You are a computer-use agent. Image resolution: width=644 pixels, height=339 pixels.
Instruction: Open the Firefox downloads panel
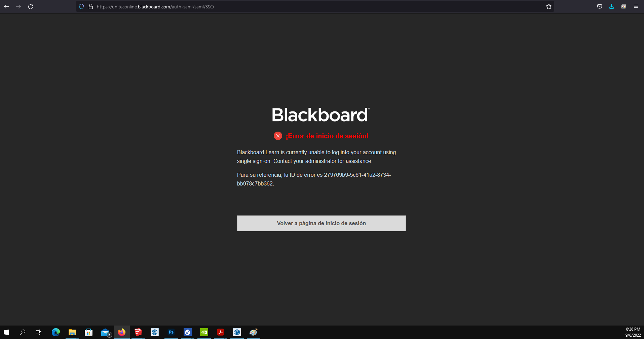click(612, 6)
